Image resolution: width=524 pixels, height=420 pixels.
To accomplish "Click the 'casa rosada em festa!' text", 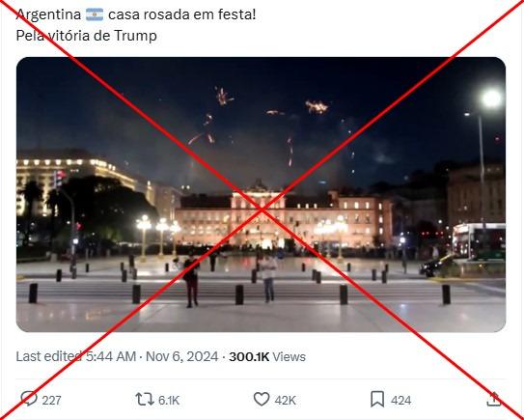I will click(182, 14).
